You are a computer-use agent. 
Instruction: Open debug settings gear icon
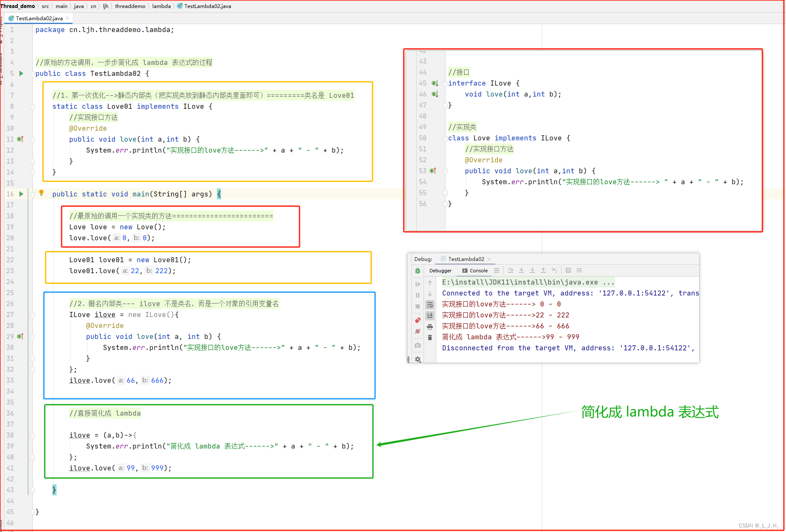tap(418, 359)
